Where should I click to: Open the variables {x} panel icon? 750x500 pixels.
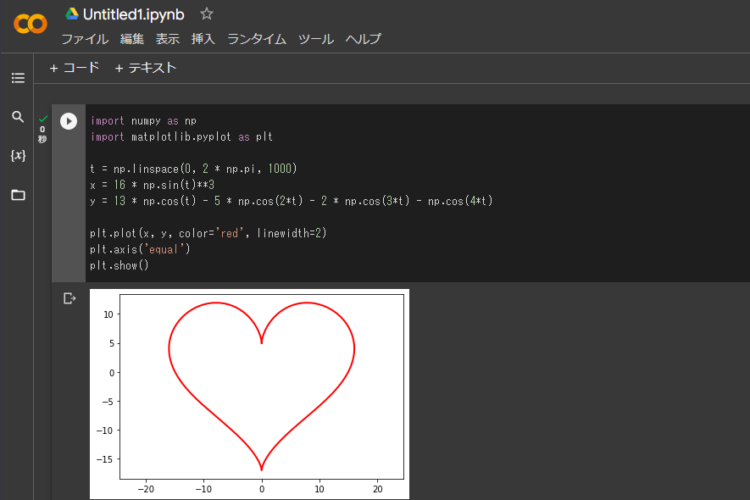(x=18, y=156)
